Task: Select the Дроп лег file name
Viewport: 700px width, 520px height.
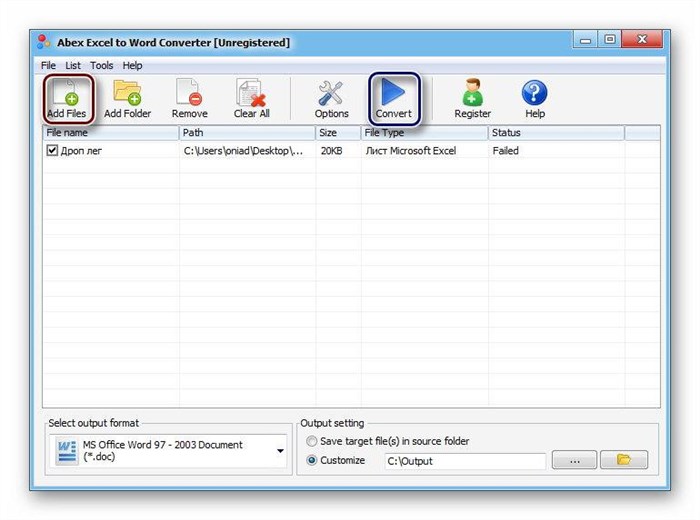Action: [x=81, y=151]
